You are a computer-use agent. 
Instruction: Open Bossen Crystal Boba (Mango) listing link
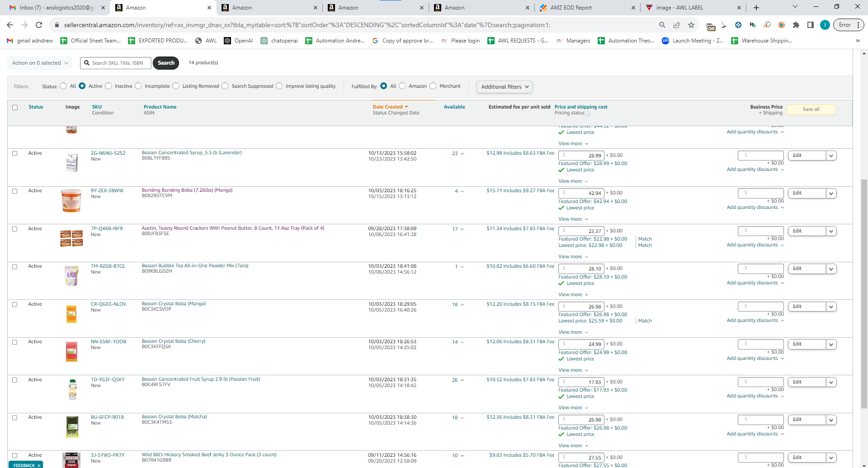click(x=174, y=304)
